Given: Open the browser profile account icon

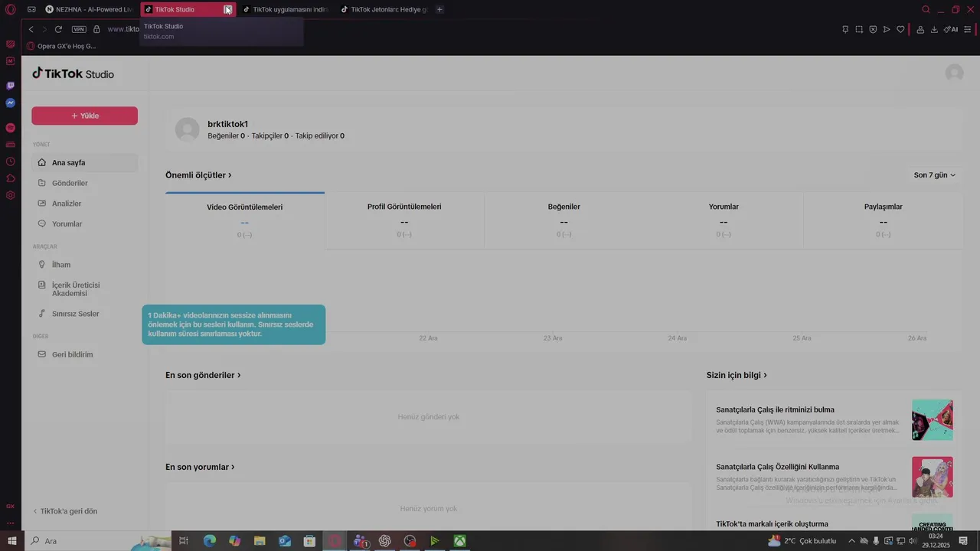Looking at the screenshot, I should click(x=920, y=29).
